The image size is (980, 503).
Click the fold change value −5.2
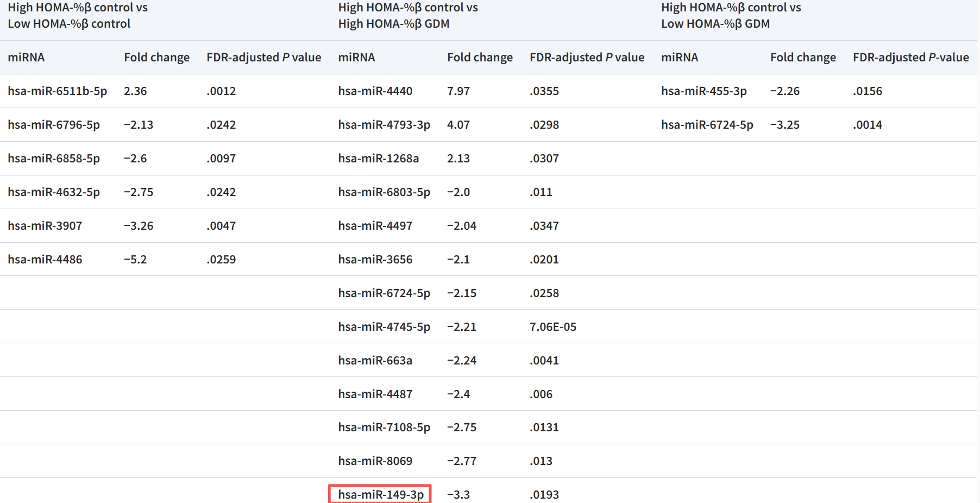135,260
